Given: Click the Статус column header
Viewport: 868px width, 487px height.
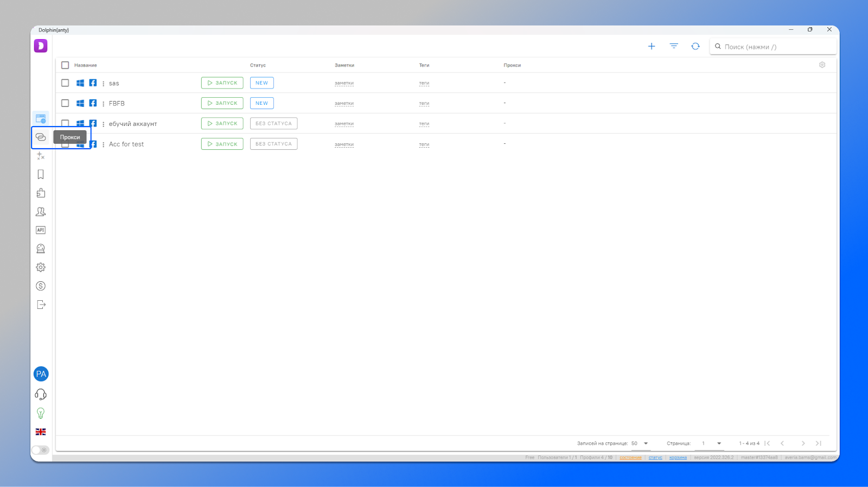Looking at the screenshot, I should pos(258,65).
